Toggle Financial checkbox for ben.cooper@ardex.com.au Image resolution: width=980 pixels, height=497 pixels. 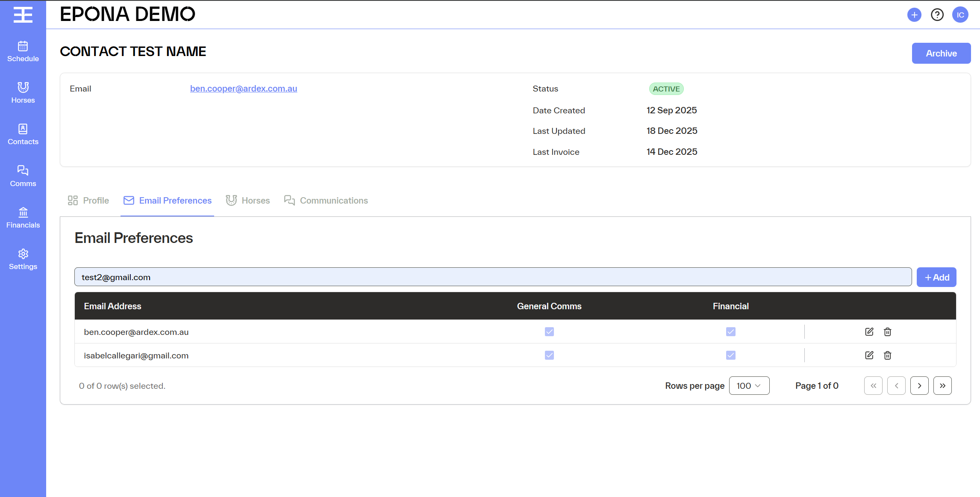[730, 332]
